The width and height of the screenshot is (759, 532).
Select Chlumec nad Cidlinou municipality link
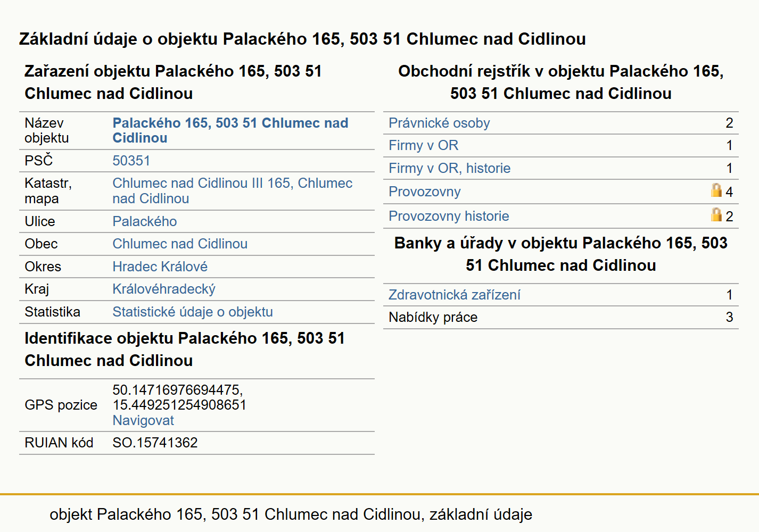point(180,244)
